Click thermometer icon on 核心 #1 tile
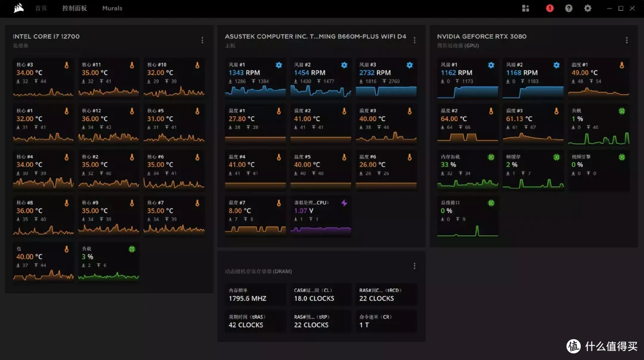 point(67,111)
